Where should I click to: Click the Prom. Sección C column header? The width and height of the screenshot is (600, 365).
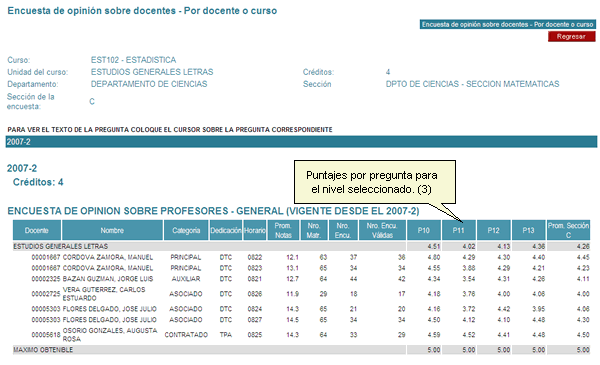[x=568, y=230]
